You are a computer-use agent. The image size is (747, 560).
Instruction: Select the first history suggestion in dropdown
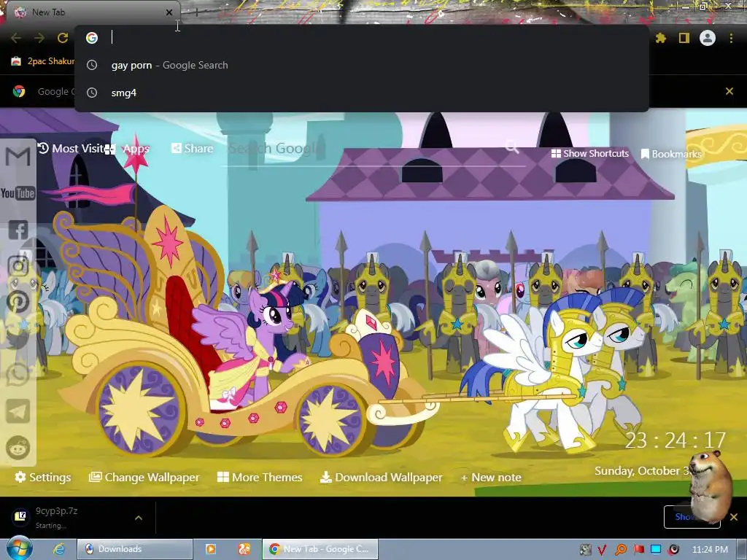pyautogui.click(x=362, y=65)
